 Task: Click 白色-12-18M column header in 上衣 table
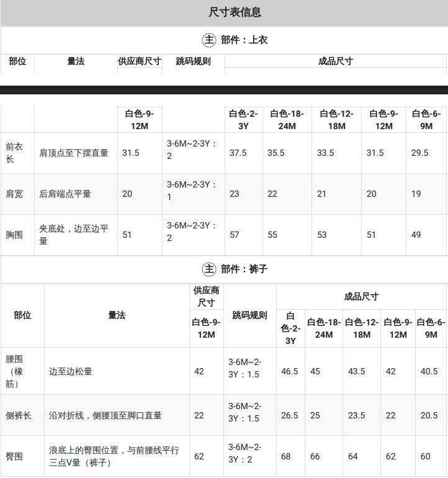337,120
